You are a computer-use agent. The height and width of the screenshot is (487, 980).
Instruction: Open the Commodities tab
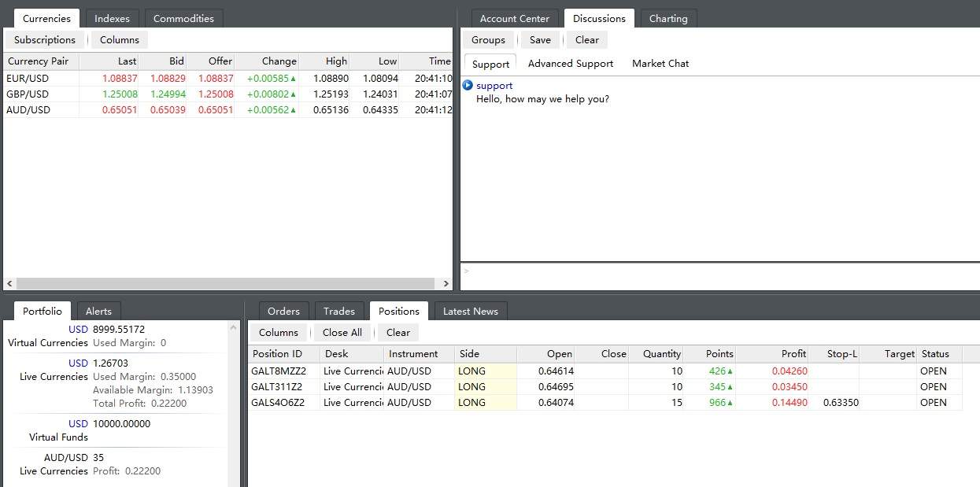click(183, 18)
